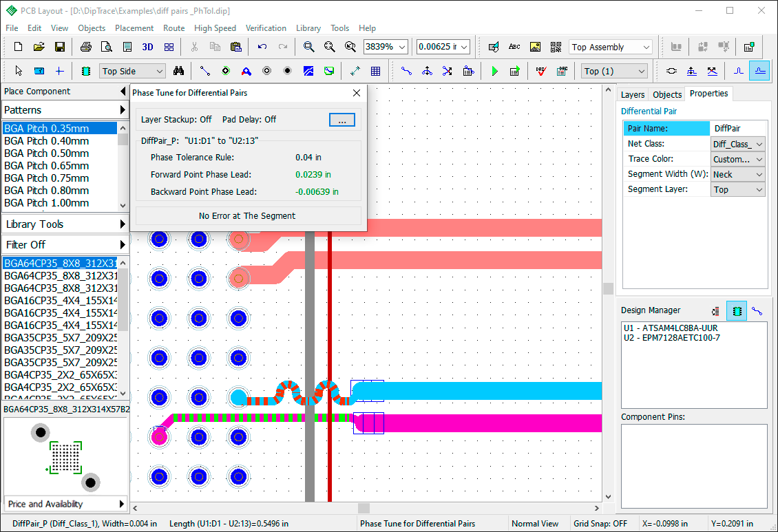Viewport: 778px width, 532px height.
Task: Select BGA16CP35_4X4 first pattern entry
Action: point(61,301)
